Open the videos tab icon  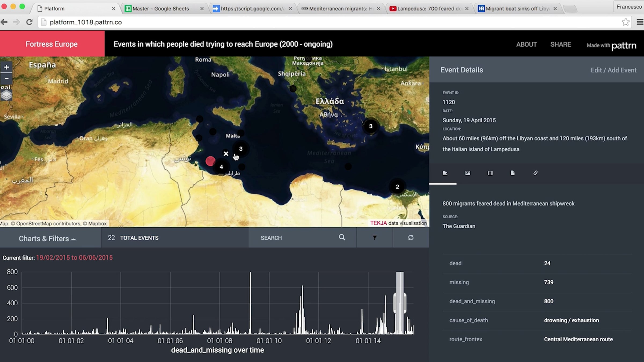click(490, 173)
